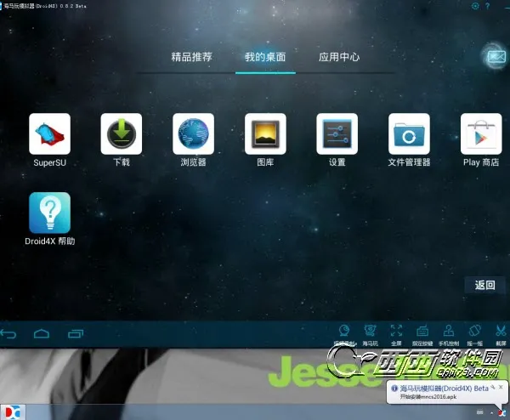
Task: Click the 返回 button
Action: coord(484,285)
